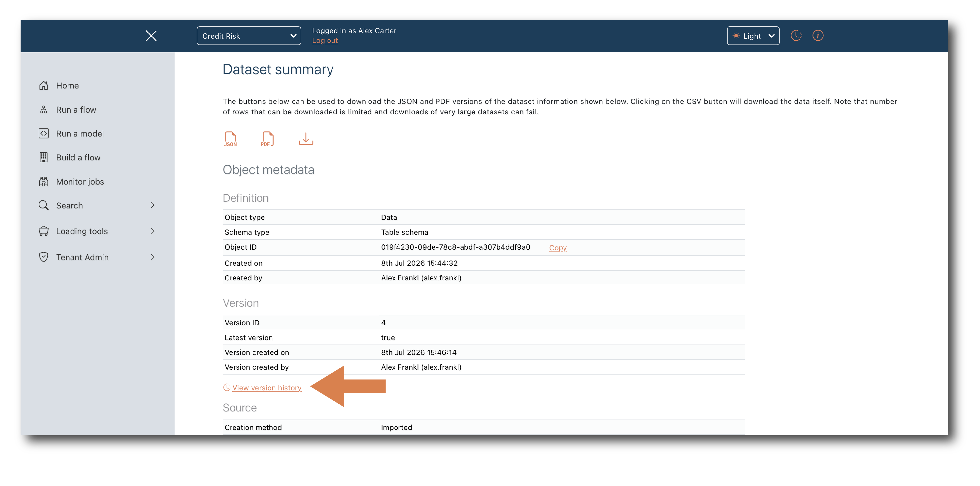Click the 'Table schema' value
The height and width of the screenshot is (486, 980).
coord(404,232)
